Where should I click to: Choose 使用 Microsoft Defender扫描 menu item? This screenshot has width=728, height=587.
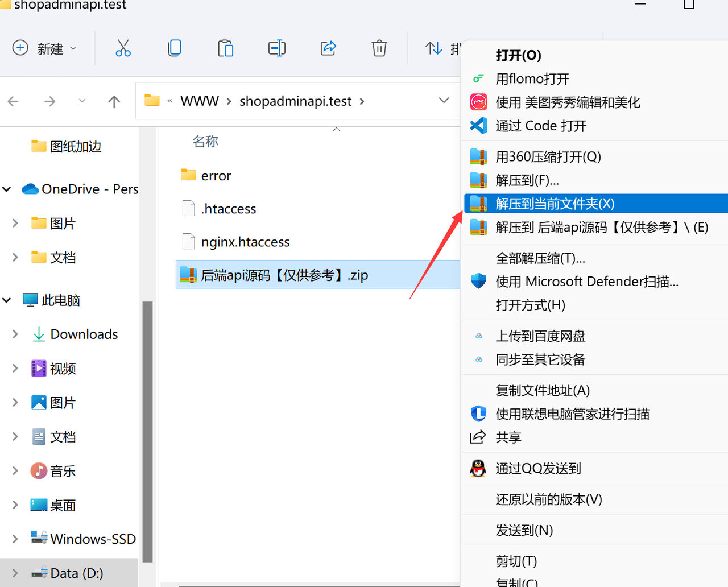click(594, 282)
